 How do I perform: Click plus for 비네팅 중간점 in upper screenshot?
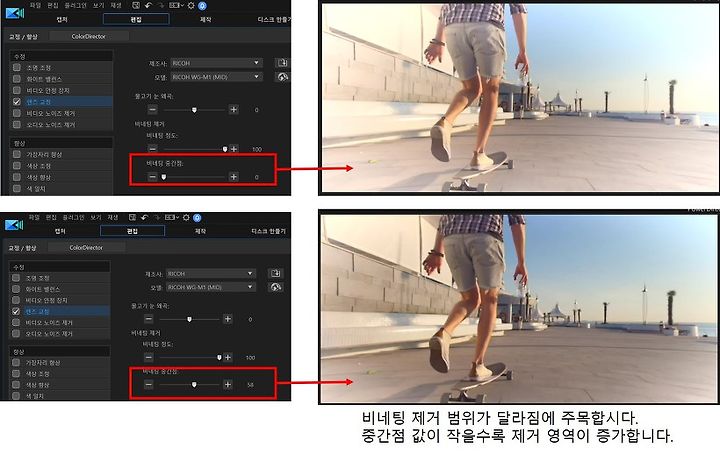point(234,177)
